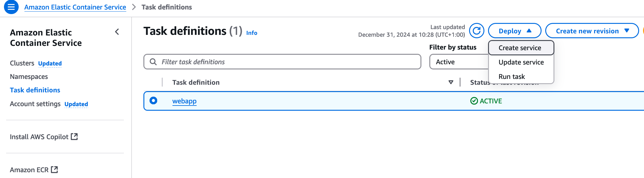Click the refresh task definitions icon
The image size is (644, 178).
tap(476, 31)
